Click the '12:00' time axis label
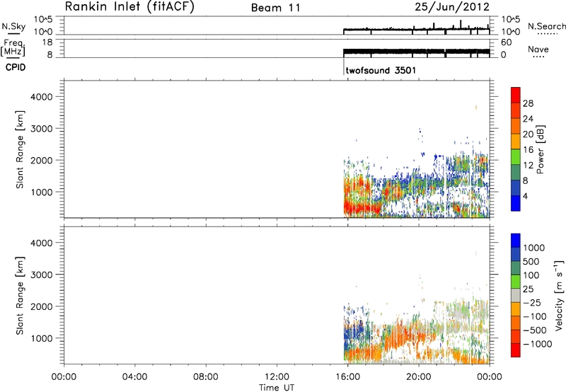 277,377
